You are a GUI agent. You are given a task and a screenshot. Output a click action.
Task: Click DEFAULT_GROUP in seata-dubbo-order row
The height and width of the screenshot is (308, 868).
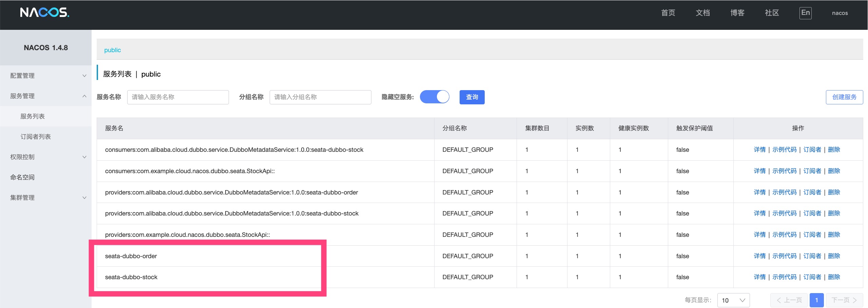tap(468, 256)
